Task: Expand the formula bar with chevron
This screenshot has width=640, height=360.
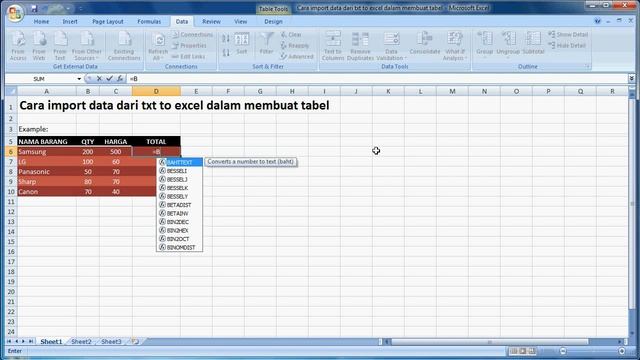Action: (631, 79)
